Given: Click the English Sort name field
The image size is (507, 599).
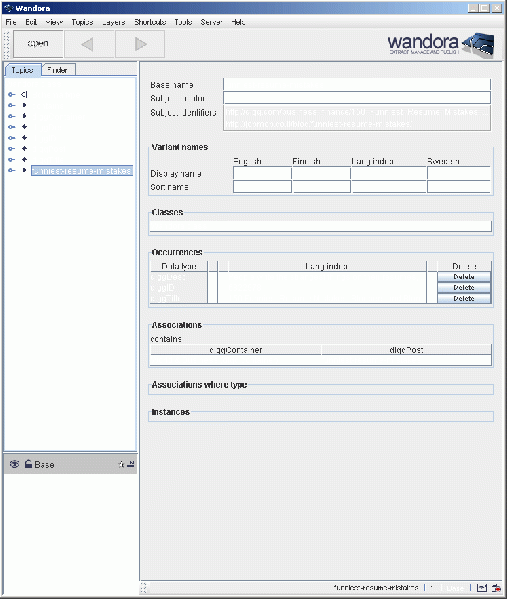Looking at the screenshot, I should coord(262,187).
